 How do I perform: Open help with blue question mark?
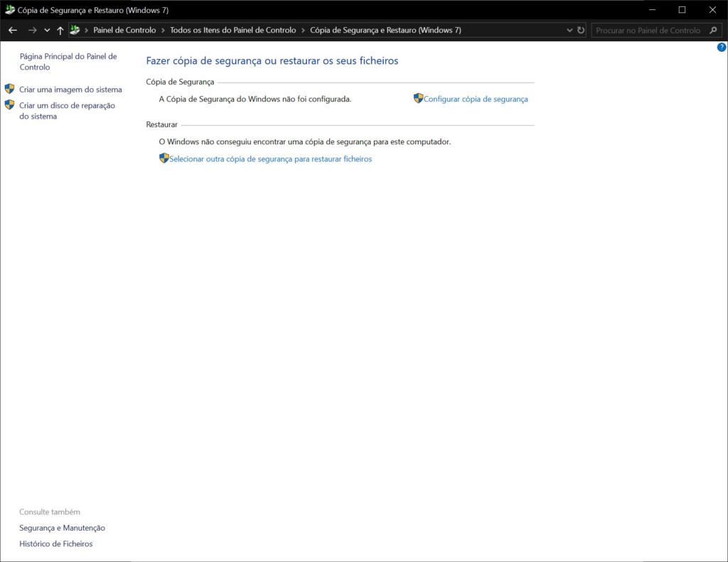(x=722, y=47)
